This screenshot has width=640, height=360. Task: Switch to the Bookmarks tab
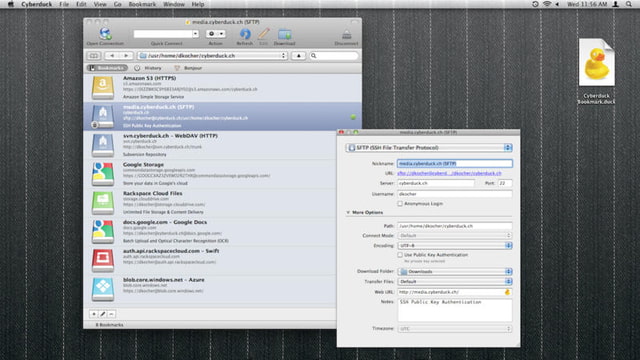pos(107,68)
